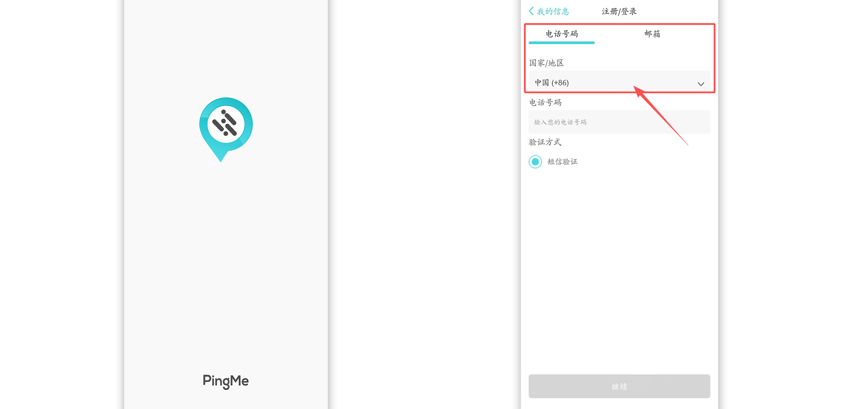Click the PingMe wordmark text

point(226,381)
